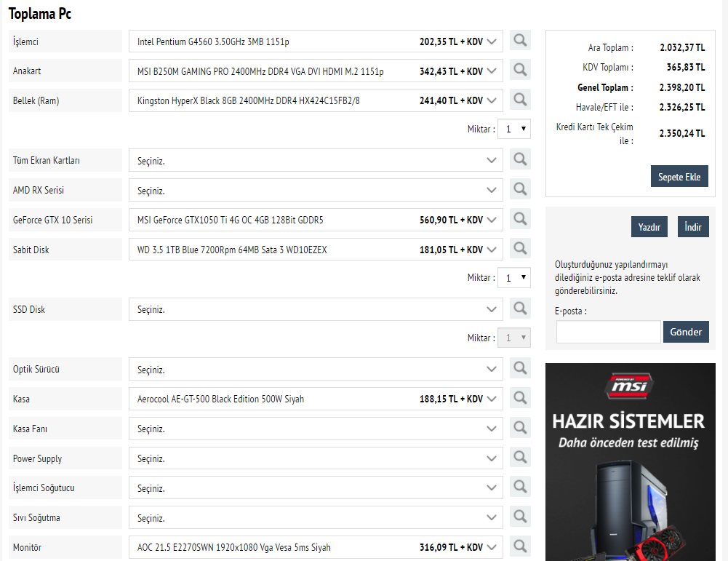The image size is (728, 561).
Task: Click the Sepete Ekle button
Action: [679, 177]
